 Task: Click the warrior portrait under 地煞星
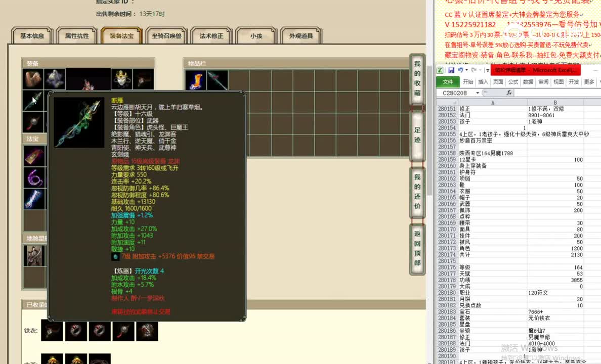tap(34, 256)
